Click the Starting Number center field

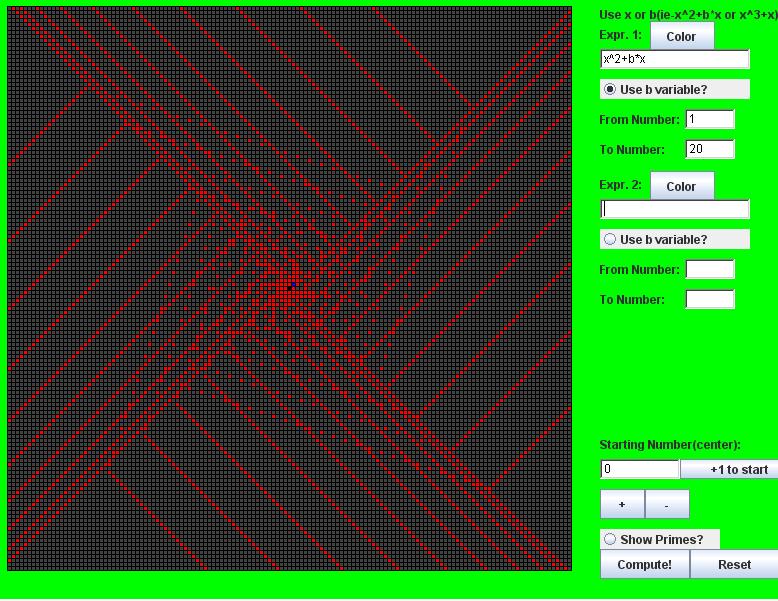pyautogui.click(x=640, y=469)
